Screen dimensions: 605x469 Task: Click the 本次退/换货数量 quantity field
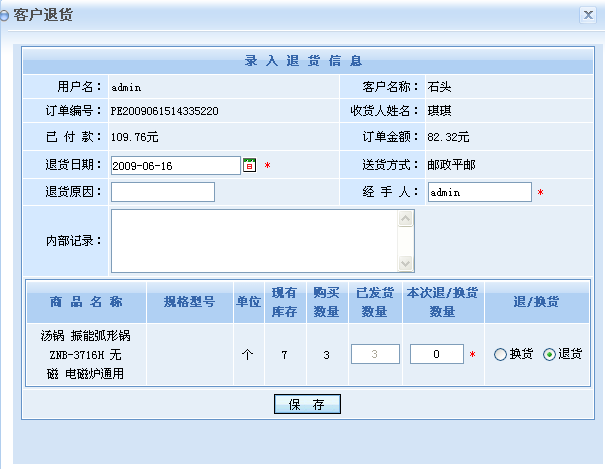436,354
